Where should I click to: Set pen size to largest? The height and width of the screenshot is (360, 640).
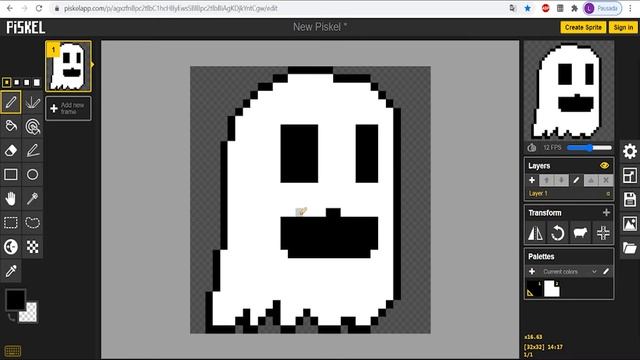pos(37,82)
